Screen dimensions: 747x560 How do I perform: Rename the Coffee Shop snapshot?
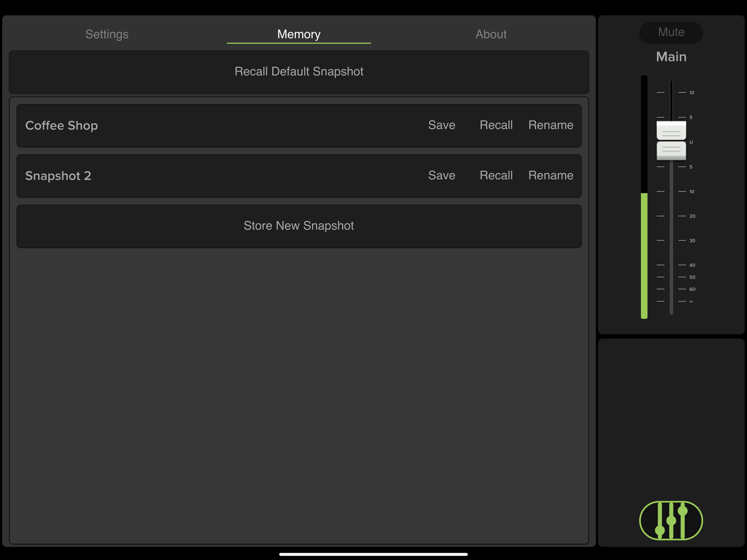[551, 125]
